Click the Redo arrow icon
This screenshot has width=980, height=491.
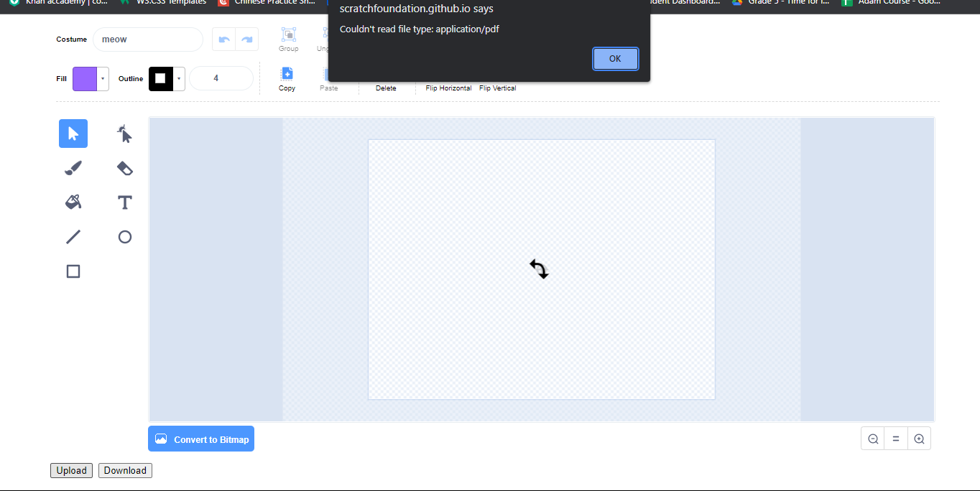(x=246, y=39)
